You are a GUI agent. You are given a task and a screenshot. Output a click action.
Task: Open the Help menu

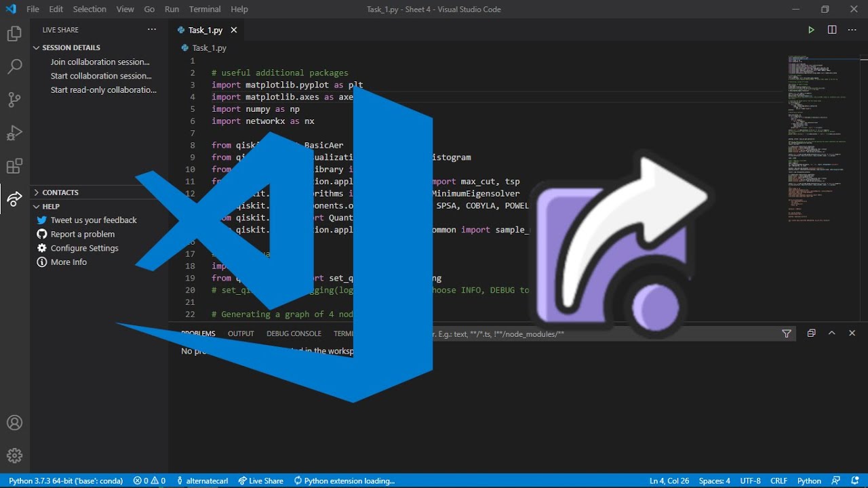point(239,9)
